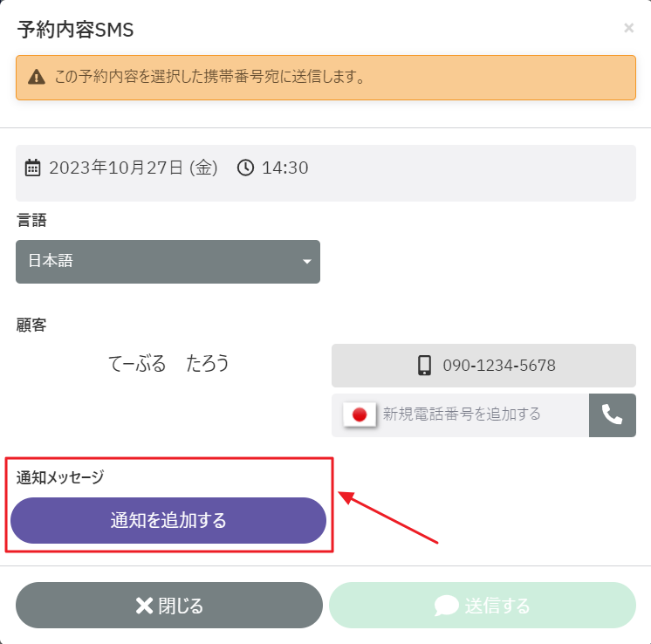Click the warning triangle icon in alert banner

(36, 77)
